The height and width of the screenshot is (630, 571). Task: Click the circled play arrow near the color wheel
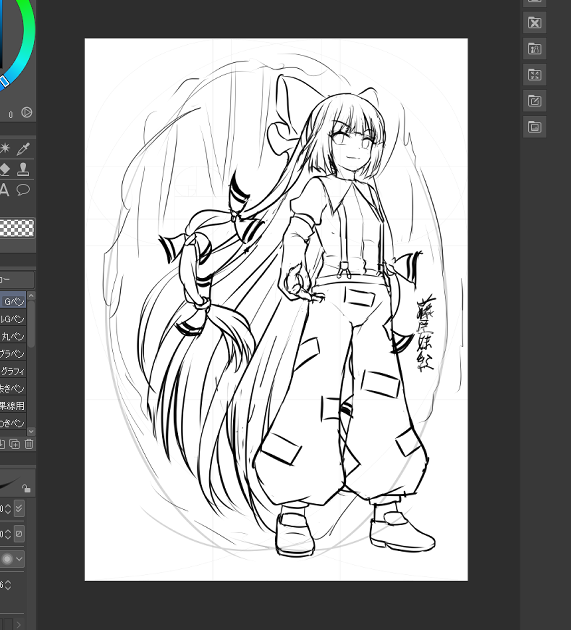coord(27,112)
